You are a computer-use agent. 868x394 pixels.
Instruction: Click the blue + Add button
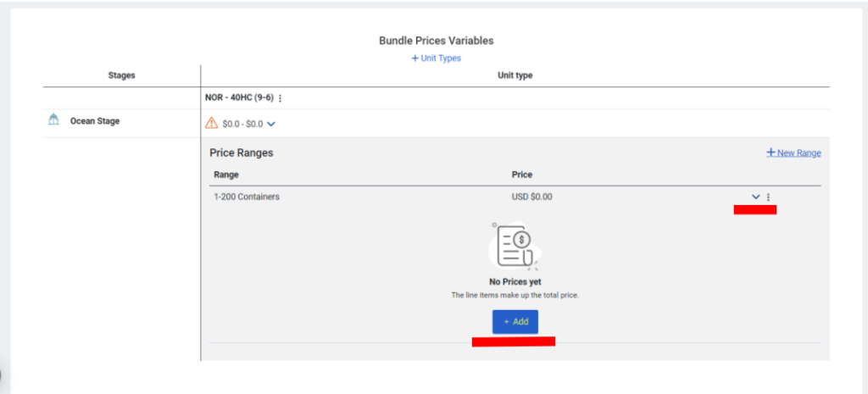(515, 321)
